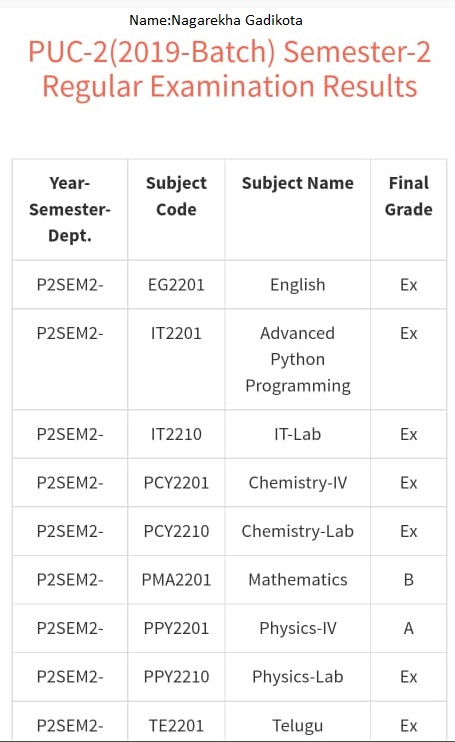Image resolution: width=455 pixels, height=742 pixels.
Task: Select subject code PMA2201
Action: click(x=176, y=580)
